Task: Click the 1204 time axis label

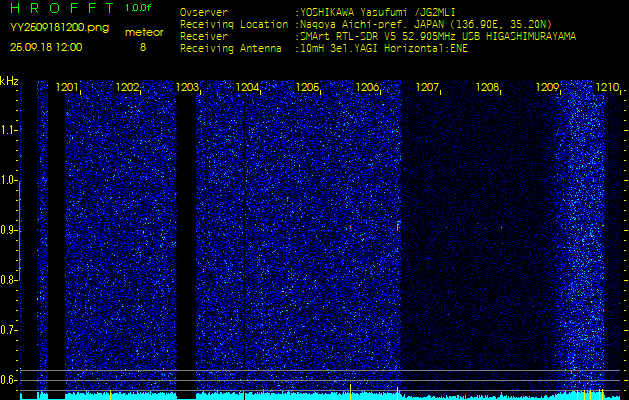Action: point(247,87)
